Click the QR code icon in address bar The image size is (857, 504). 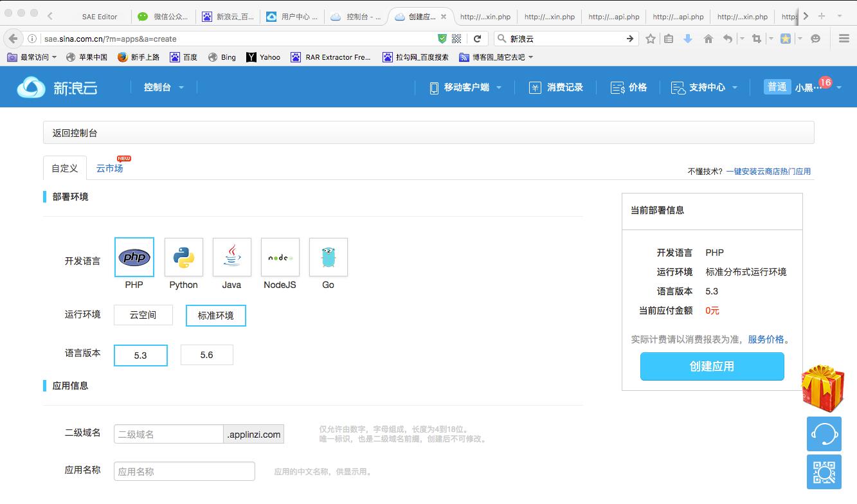pyautogui.click(x=456, y=39)
